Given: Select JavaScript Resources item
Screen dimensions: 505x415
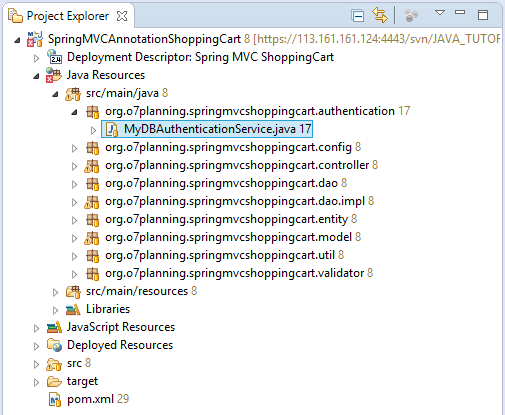Looking at the screenshot, I should point(121,327).
